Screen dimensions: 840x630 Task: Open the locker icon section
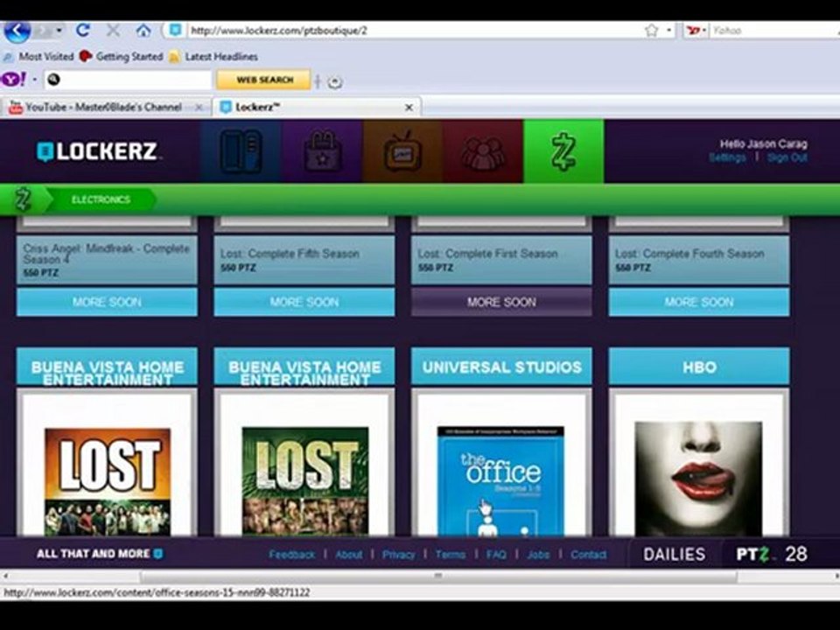click(241, 151)
